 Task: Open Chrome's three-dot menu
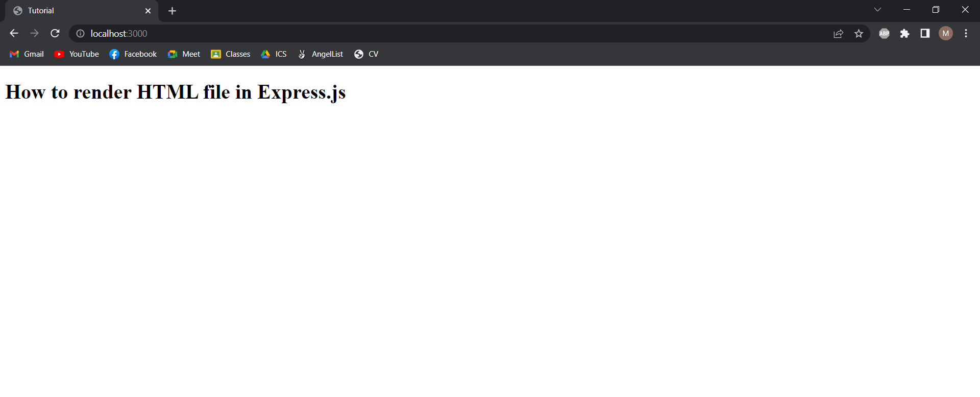966,34
